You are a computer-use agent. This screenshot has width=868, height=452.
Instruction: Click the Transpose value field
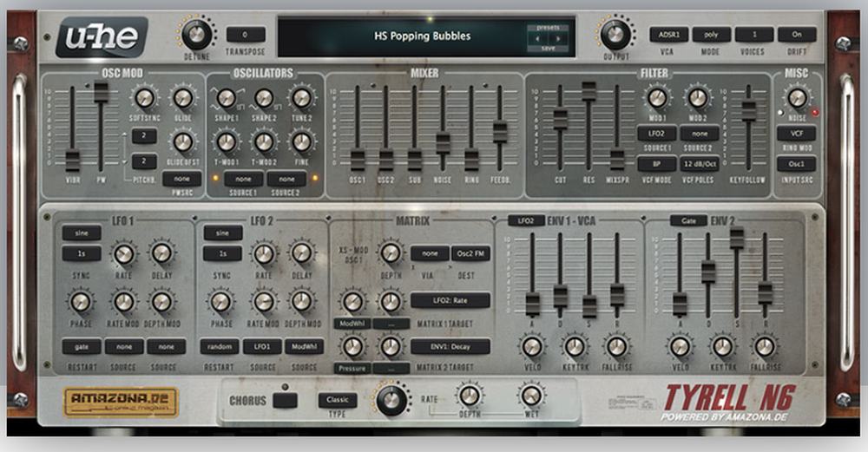[246, 35]
